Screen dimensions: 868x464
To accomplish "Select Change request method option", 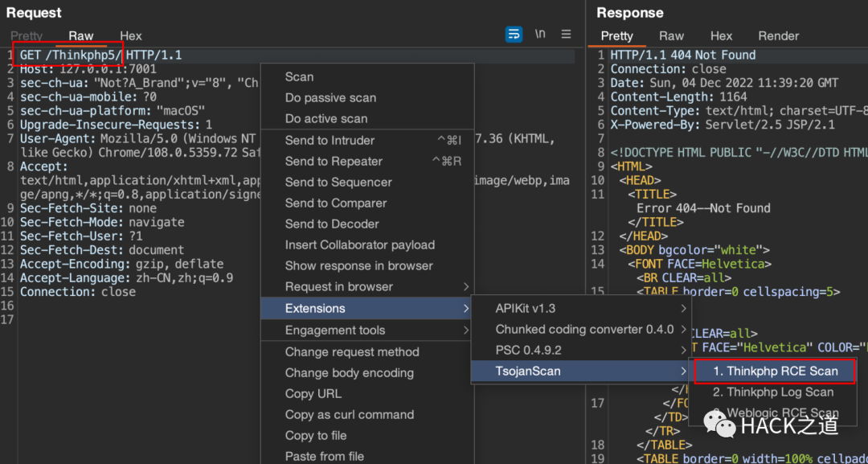I will (352, 352).
